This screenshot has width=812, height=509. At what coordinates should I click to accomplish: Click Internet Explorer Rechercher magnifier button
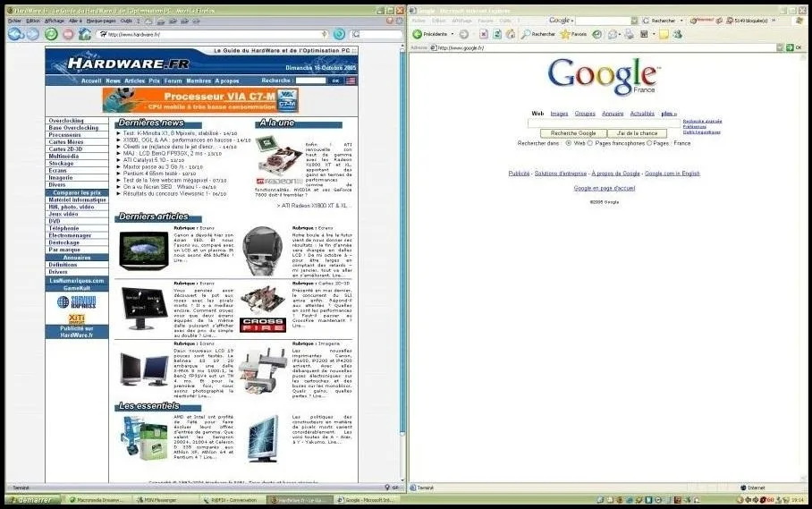point(538,34)
